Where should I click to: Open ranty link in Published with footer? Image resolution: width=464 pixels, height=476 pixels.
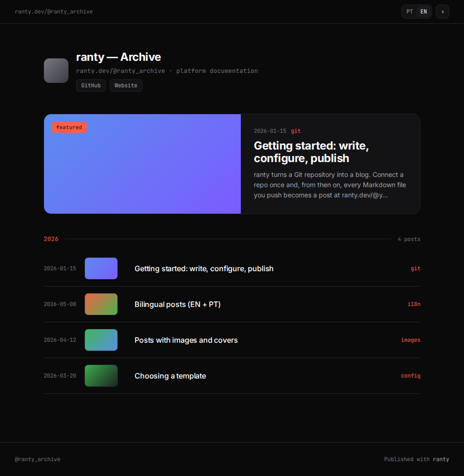[x=441, y=459]
